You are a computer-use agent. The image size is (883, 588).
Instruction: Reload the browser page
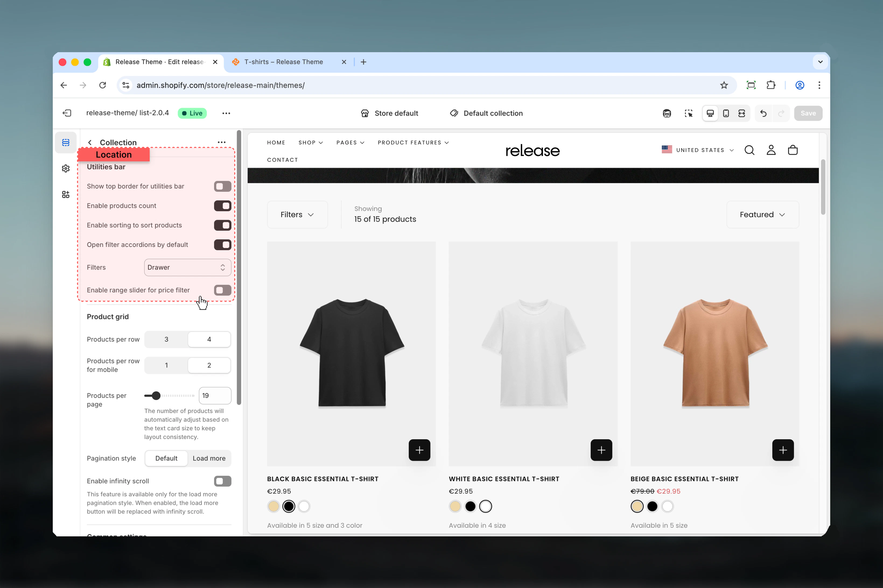pyautogui.click(x=103, y=85)
